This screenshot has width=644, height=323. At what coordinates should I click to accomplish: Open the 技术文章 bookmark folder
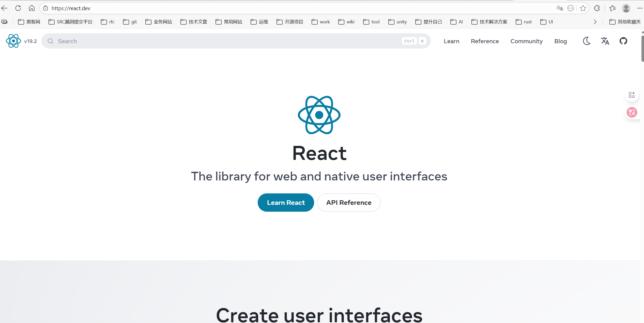194,22
